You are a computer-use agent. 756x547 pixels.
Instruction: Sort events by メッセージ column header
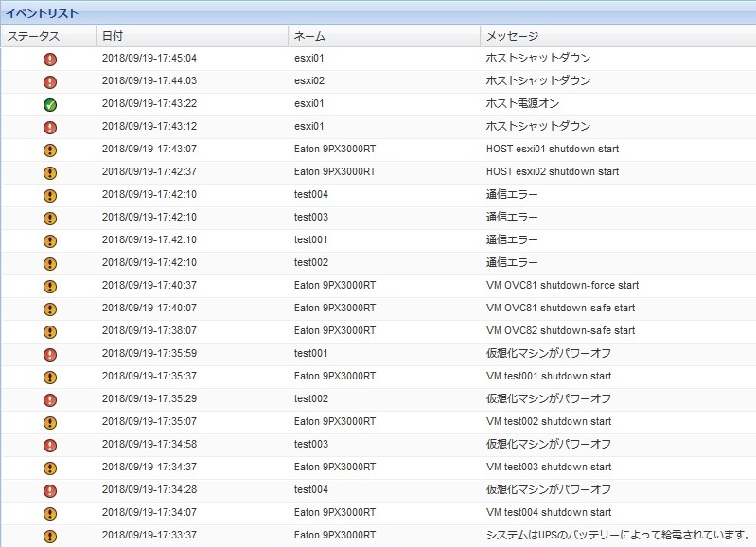512,36
